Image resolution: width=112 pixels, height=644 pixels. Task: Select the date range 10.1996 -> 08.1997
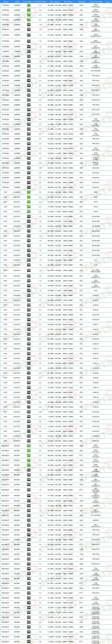coord(54,115)
